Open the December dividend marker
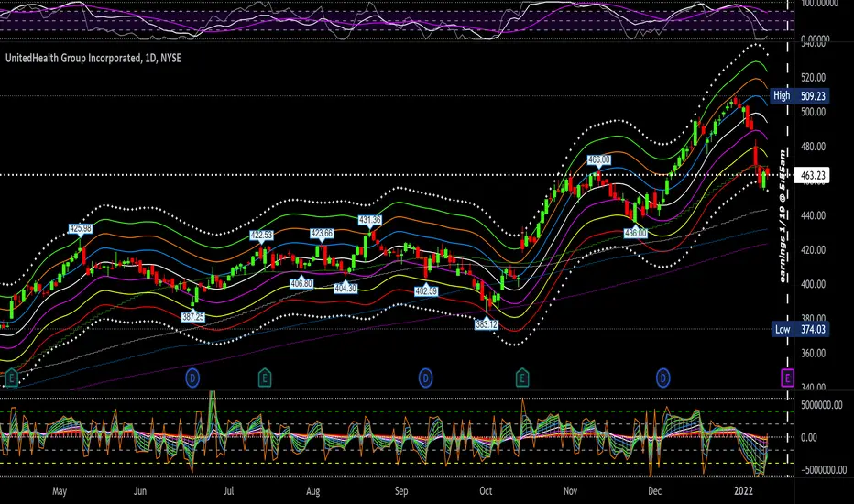Image resolution: width=854 pixels, height=504 pixels. click(x=662, y=378)
